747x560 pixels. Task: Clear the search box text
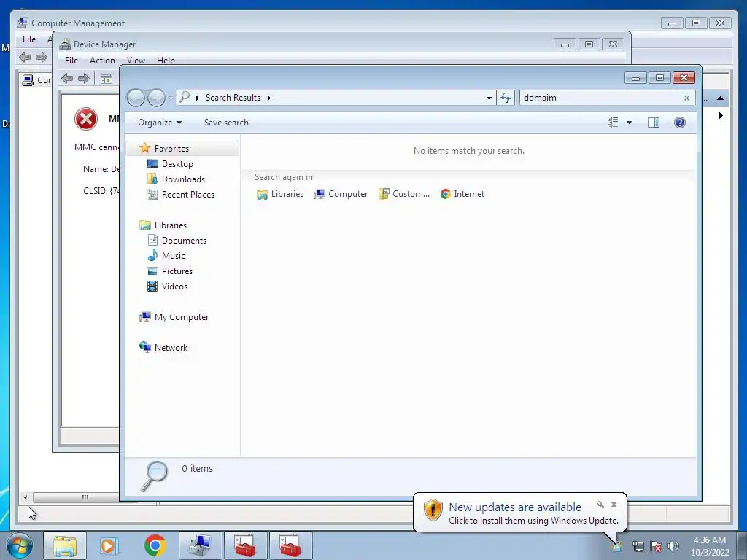686,98
